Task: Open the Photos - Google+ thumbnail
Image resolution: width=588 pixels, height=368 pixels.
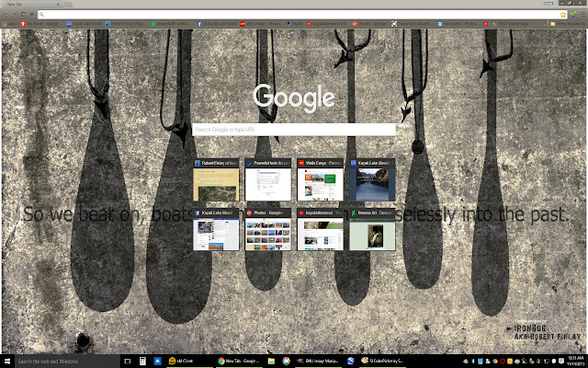Action: (268, 229)
